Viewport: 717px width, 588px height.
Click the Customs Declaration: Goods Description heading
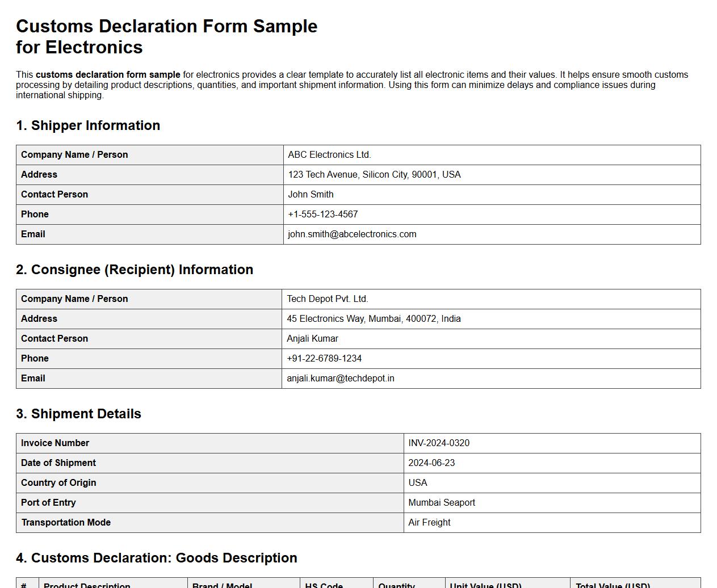point(157,558)
